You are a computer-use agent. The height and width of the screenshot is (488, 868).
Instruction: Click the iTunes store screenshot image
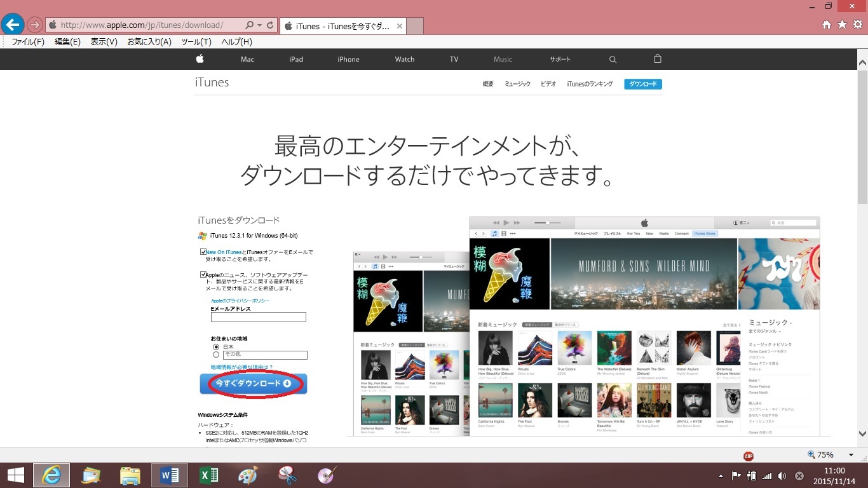(644, 326)
